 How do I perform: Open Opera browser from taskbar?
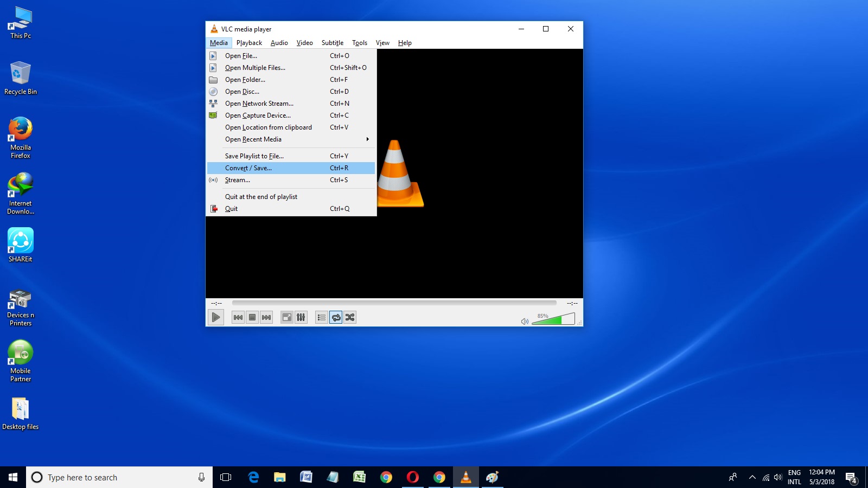point(413,477)
